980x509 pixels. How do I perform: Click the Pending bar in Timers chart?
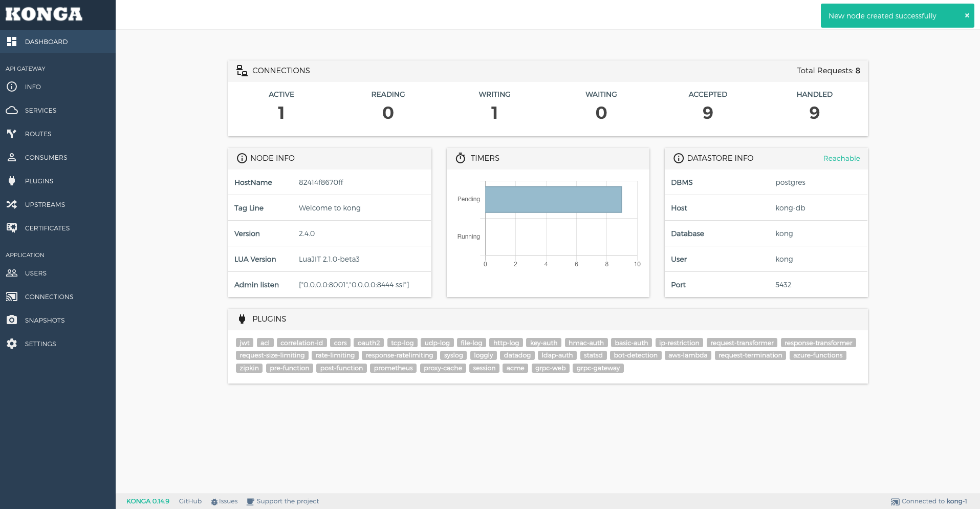click(x=553, y=199)
